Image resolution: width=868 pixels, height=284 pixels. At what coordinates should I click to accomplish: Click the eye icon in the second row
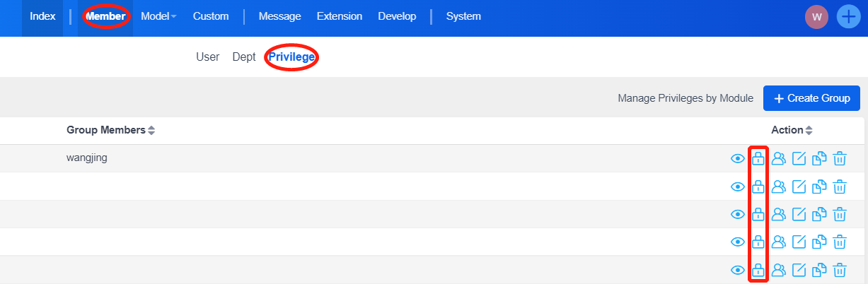(x=738, y=187)
